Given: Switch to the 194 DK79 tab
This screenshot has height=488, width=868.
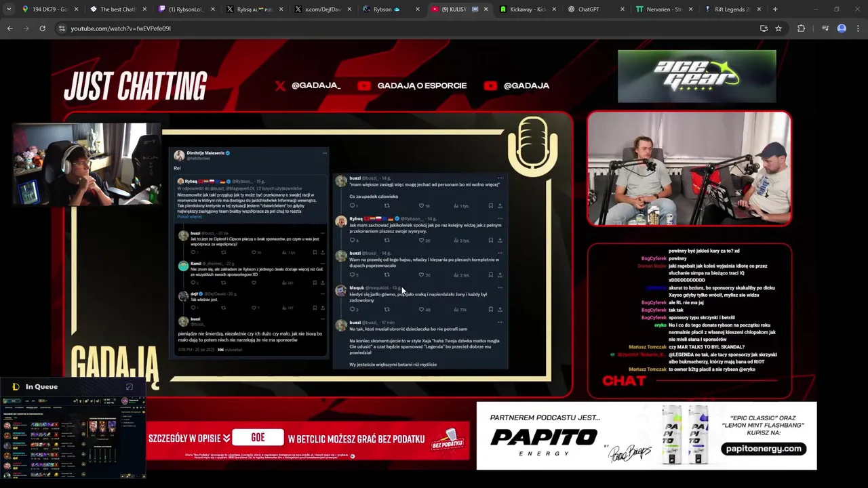Looking at the screenshot, I should point(51,9).
